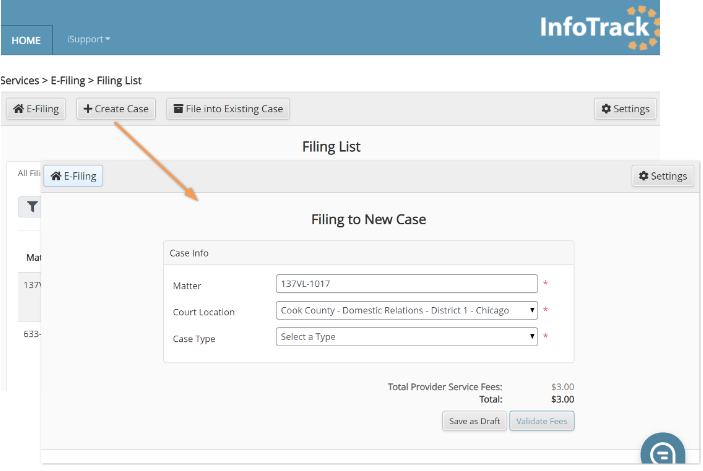Open the Case Type dropdown

pyautogui.click(x=407, y=337)
